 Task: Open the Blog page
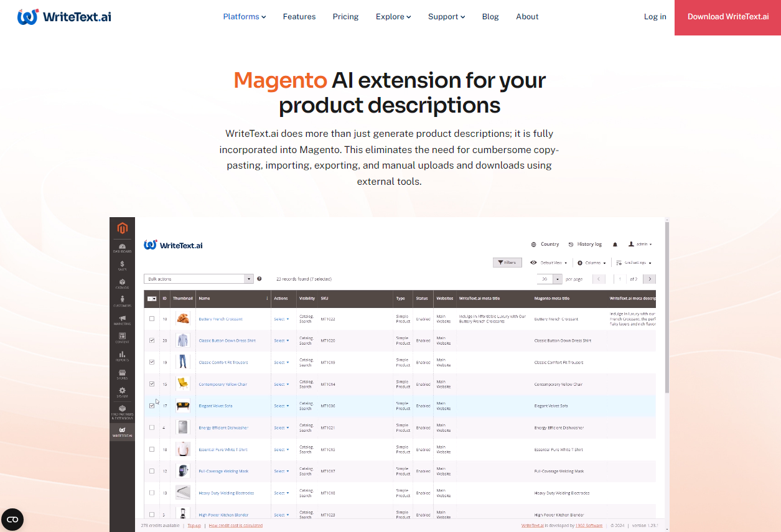[x=490, y=17]
